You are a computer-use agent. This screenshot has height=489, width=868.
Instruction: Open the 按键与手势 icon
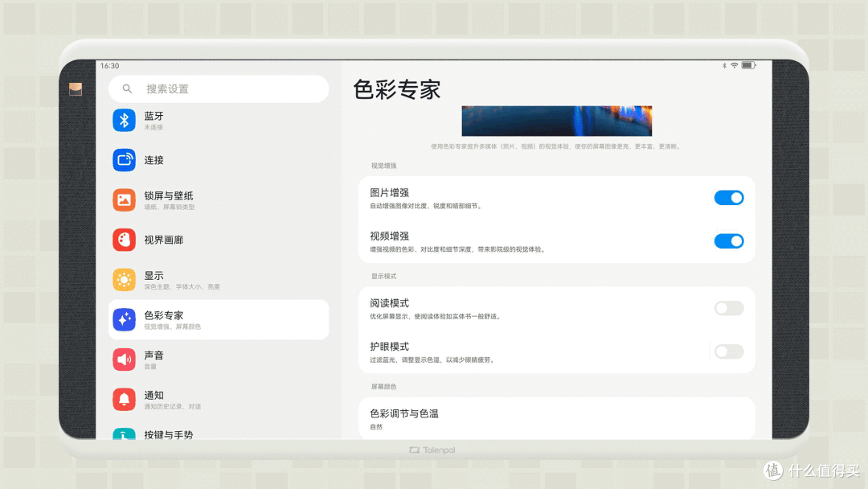(124, 434)
